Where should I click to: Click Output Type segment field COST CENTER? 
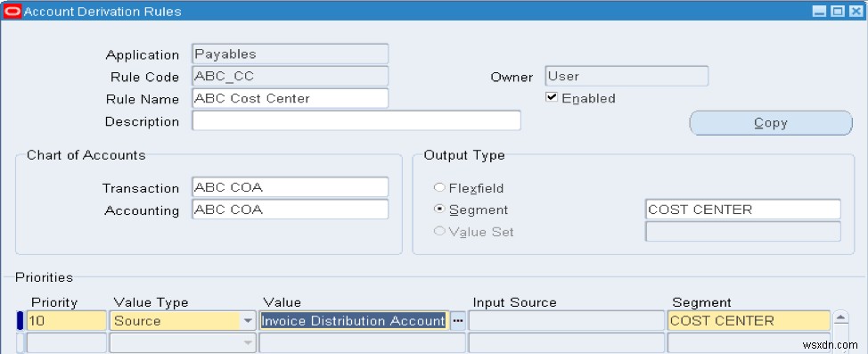click(743, 210)
